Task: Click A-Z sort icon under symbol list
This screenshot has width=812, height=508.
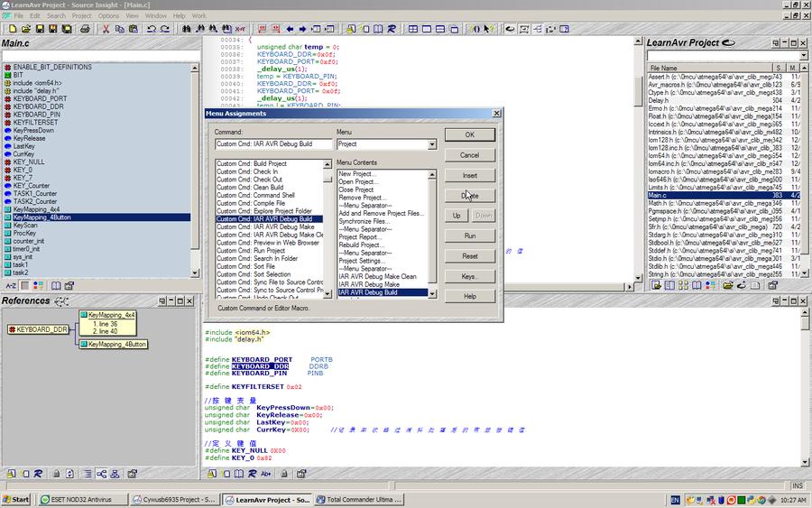Action: pyautogui.click(x=12, y=285)
